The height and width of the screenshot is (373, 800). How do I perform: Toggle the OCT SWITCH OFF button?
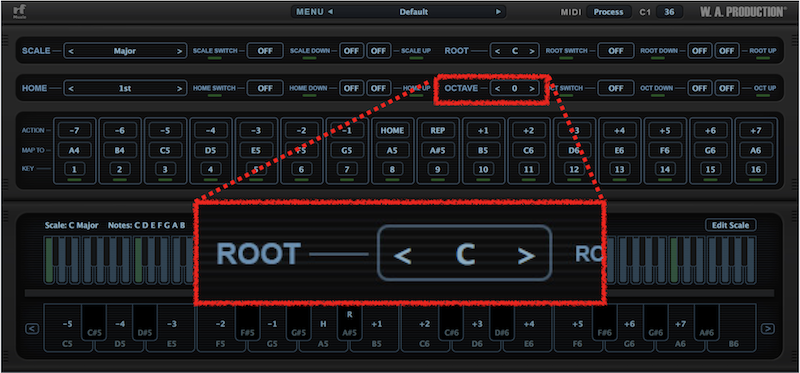[616, 88]
